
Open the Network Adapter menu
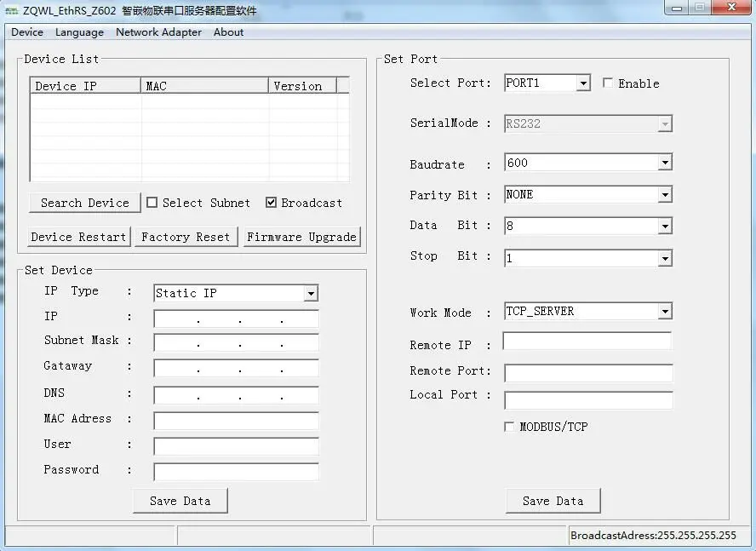pyautogui.click(x=158, y=32)
